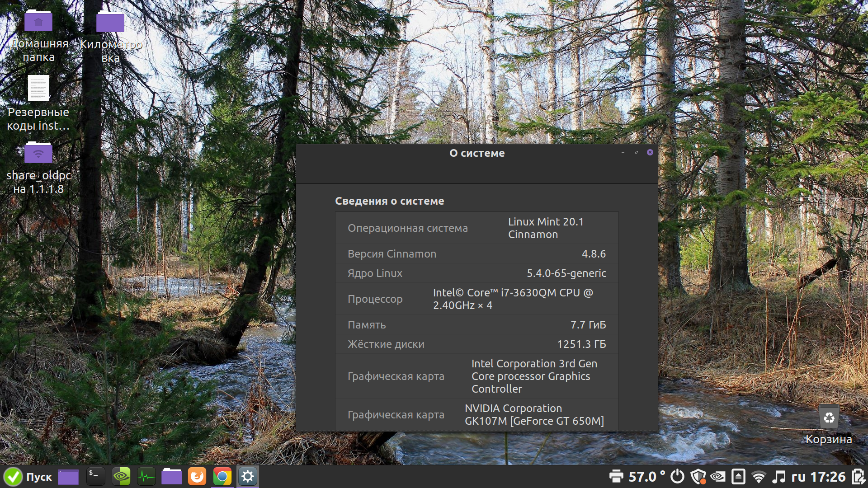Viewport: 868px width, 488px height.
Task: Click NVIDIA Prime tray icon
Action: tap(718, 477)
